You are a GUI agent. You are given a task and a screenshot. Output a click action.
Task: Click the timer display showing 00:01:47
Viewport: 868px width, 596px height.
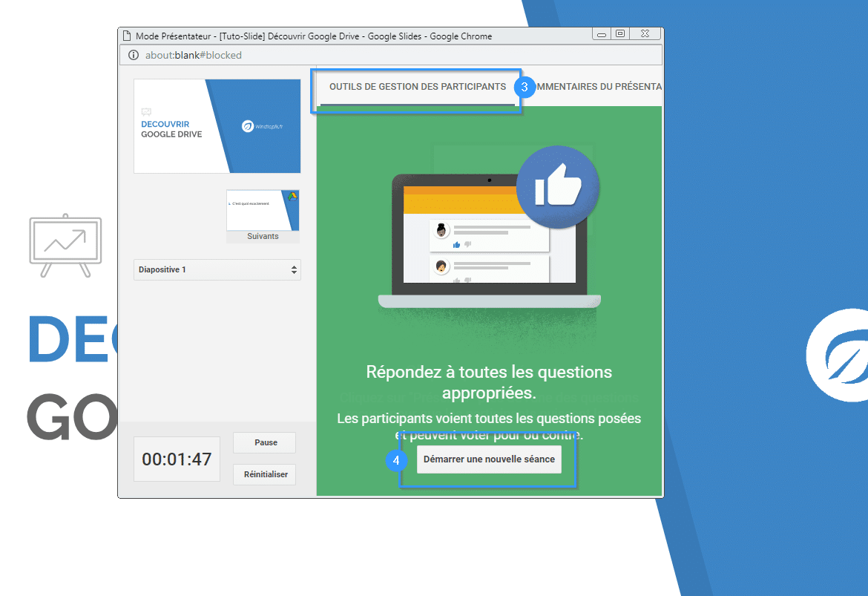coord(177,459)
